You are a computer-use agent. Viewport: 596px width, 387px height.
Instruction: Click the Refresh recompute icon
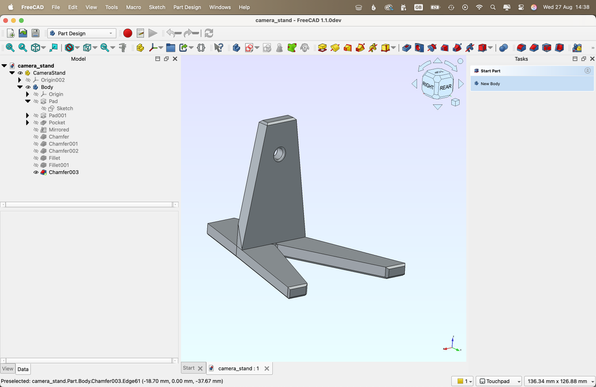point(209,33)
